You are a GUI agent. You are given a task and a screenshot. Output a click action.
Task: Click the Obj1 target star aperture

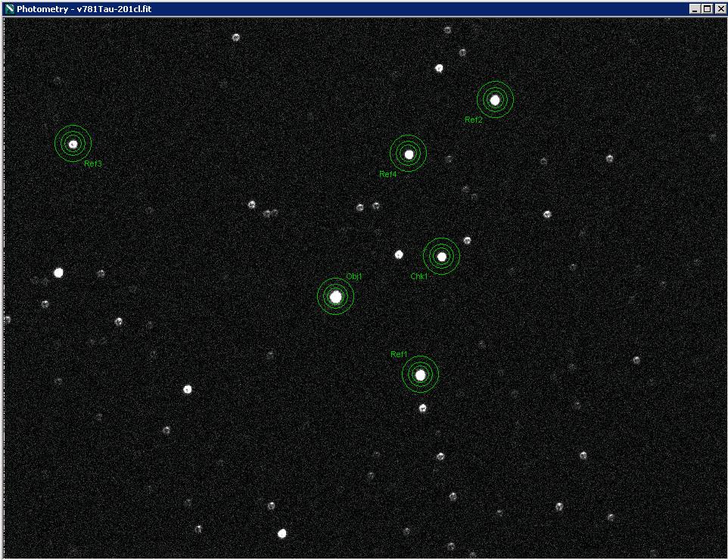click(x=336, y=297)
